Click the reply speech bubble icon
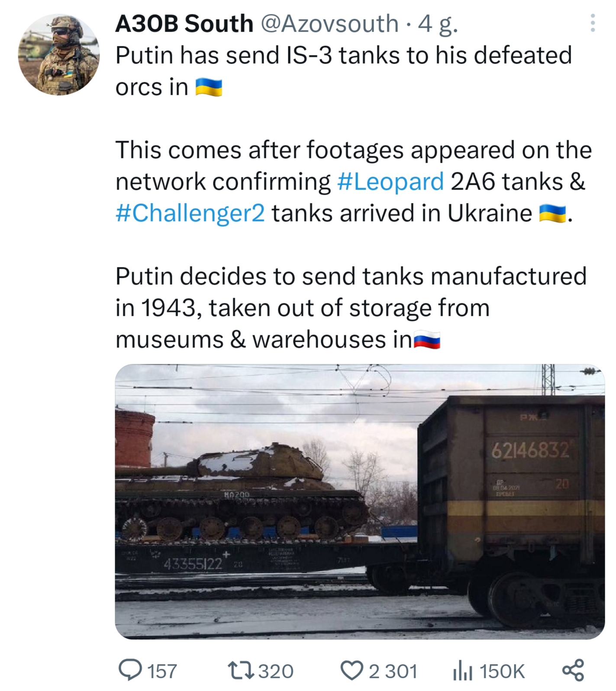 [130, 671]
